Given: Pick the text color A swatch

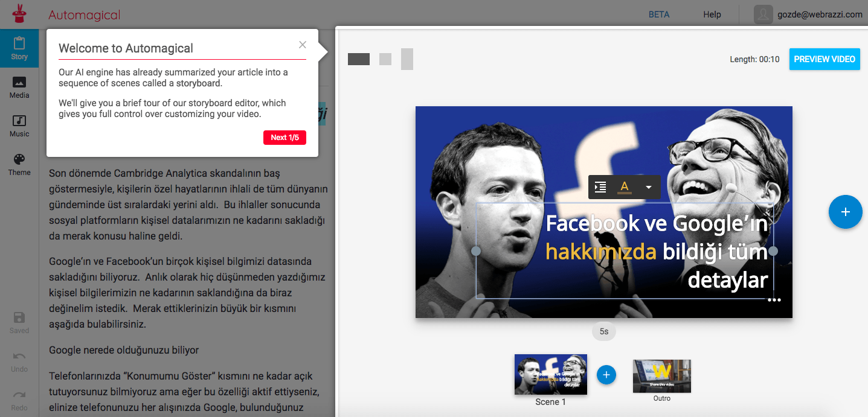Looking at the screenshot, I should 625,187.
